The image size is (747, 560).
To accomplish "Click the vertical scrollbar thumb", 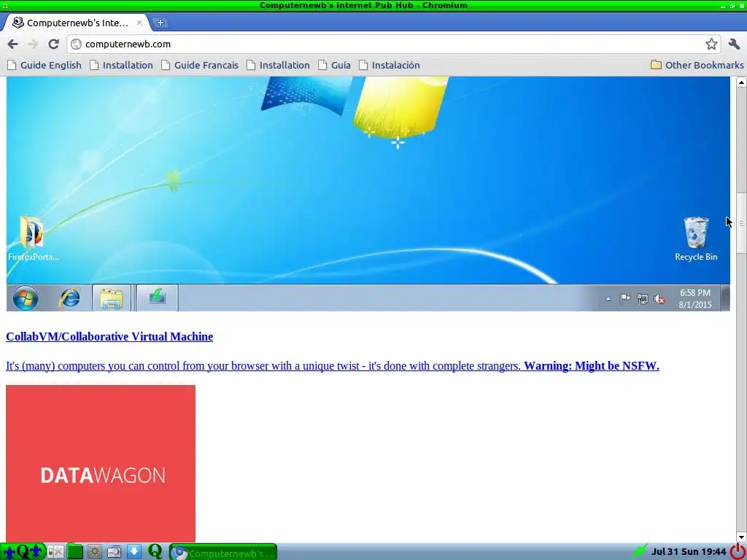I will [x=741, y=223].
